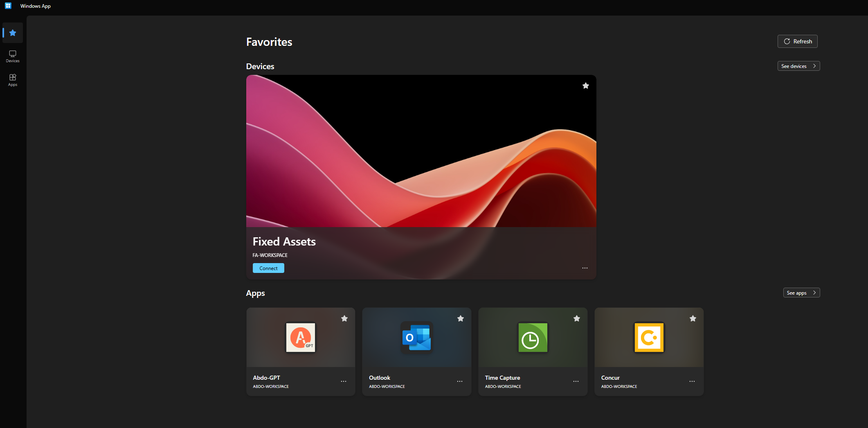Open more options for Outlook
The height and width of the screenshot is (428, 868).
tap(460, 381)
